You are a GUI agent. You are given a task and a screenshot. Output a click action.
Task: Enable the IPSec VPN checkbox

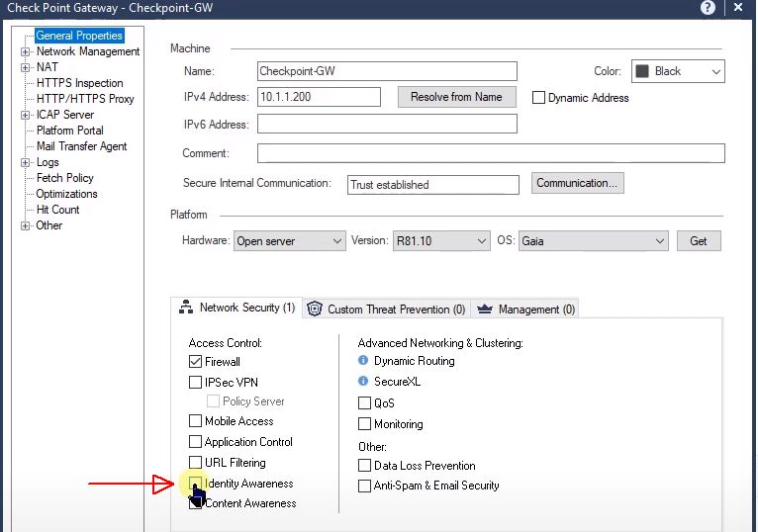click(x=195, y=383)
